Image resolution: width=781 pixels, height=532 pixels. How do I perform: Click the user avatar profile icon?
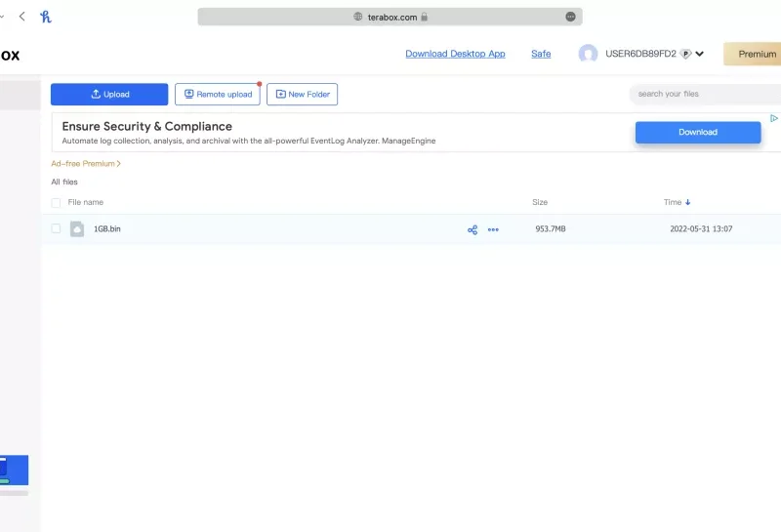[x=588, y=54]
